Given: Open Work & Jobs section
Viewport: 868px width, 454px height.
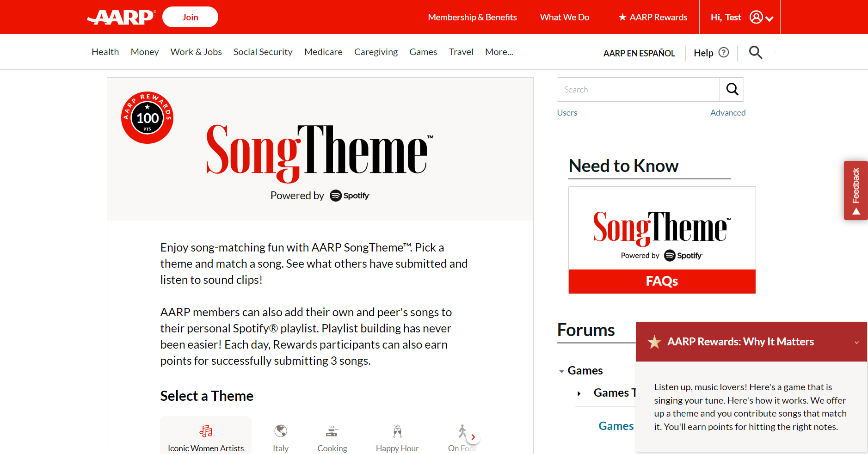Looking at the screenshot, I should (x=196, y=52).
